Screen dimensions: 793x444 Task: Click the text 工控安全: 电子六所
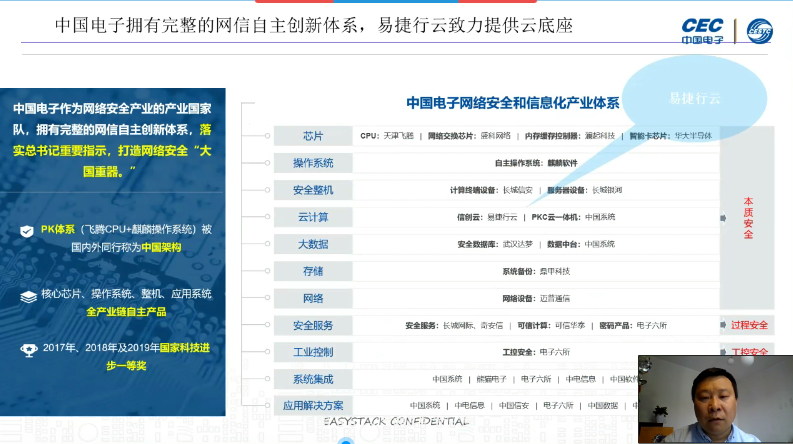click(536, 352)
